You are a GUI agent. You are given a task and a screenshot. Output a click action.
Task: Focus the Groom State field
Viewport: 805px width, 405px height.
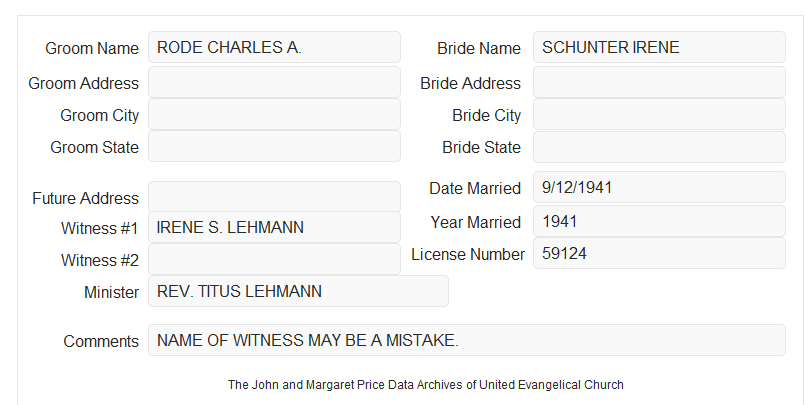click(x=274, y=146)
